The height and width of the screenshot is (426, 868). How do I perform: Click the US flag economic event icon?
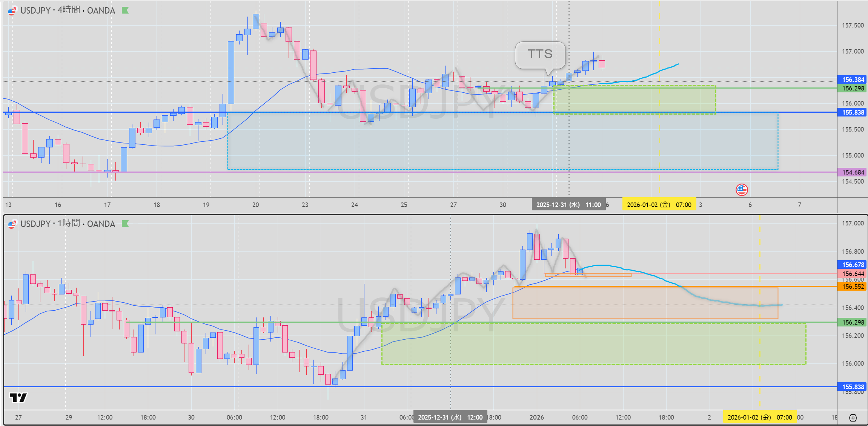tap(742, 190)
